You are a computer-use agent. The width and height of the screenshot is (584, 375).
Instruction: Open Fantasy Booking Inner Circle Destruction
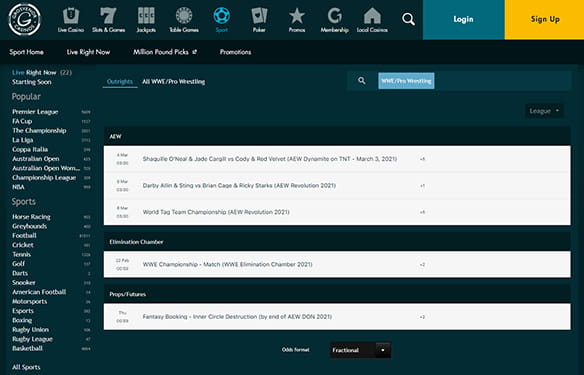tap(237, 317)
